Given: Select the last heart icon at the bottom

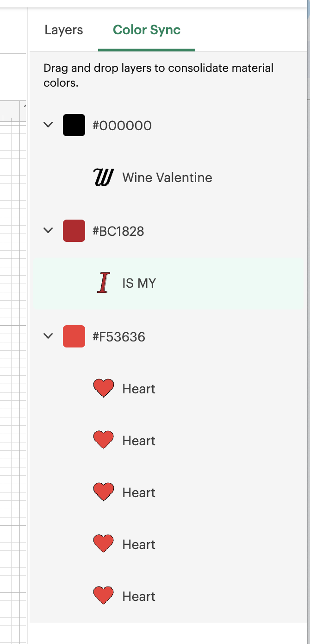Looking at the screenshot, I should coord(104,596).
